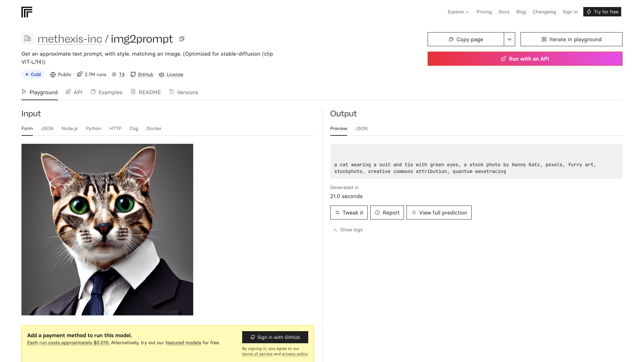
Task: Select the Python code tab
Action: 94,128
